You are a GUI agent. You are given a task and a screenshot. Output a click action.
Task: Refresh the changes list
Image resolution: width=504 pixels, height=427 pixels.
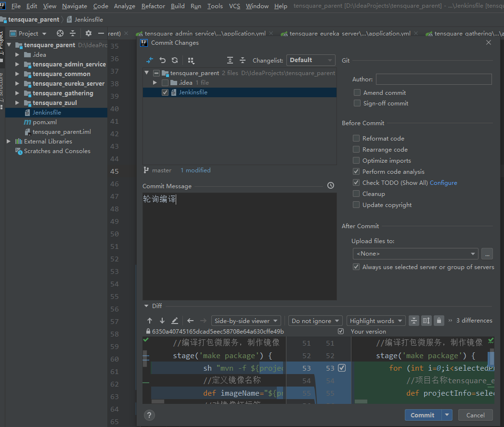click(x=175, y=60)
